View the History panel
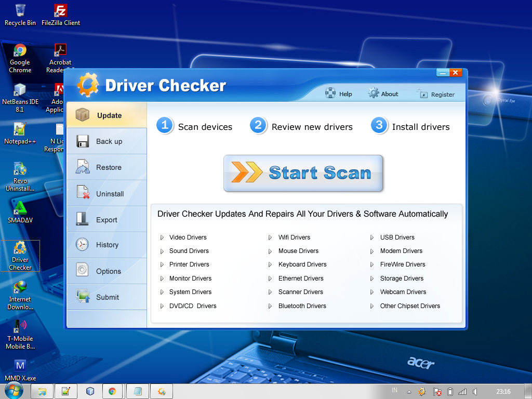This screenshot has height=399, width=532. point(83,245)
